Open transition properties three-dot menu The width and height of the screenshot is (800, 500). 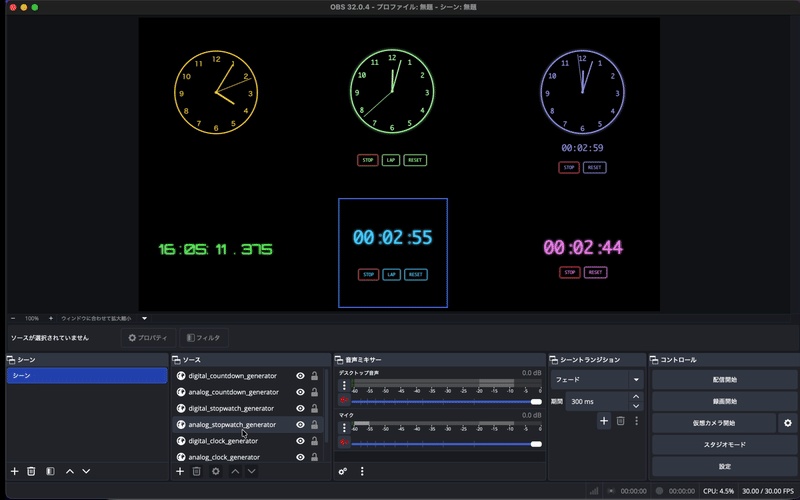636,421
